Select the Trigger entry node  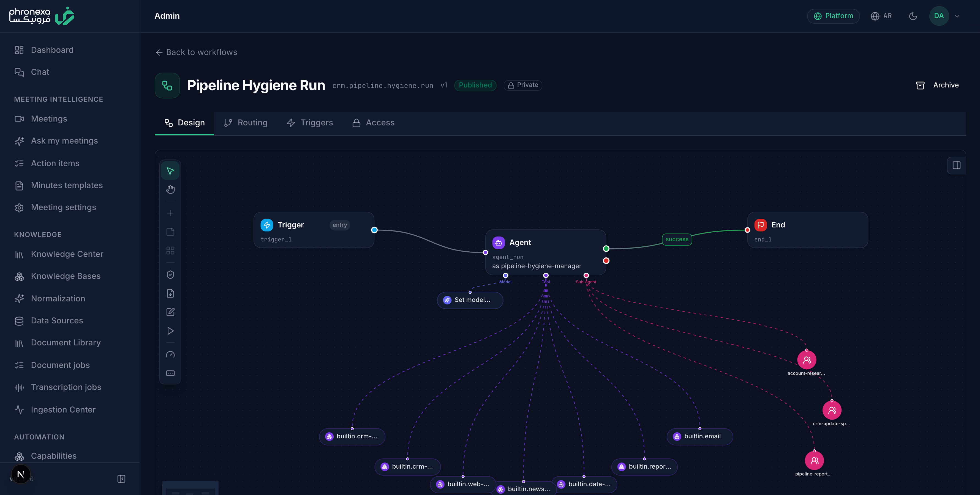tap(314, 230)
